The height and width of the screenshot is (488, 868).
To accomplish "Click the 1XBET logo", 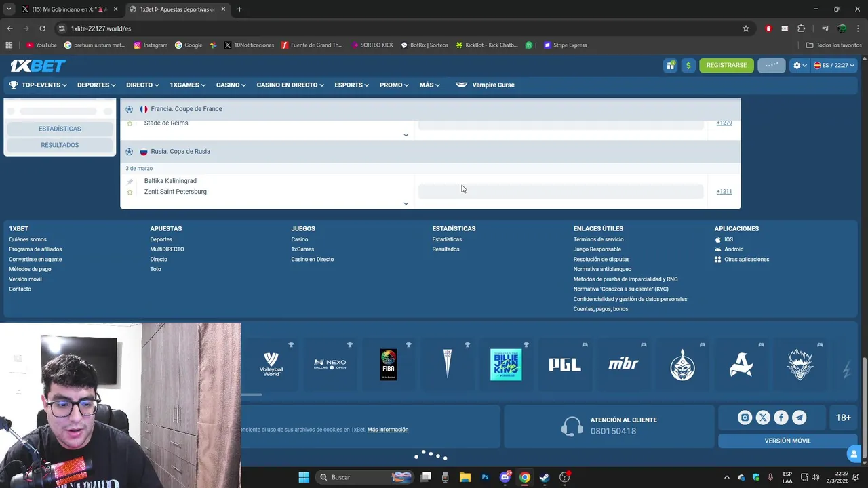I will (38, 65).
